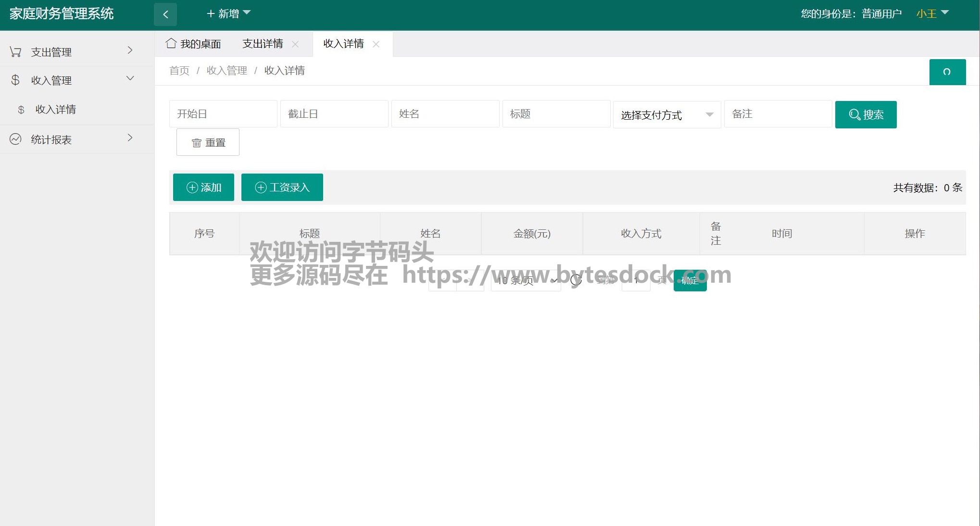The width and height of the screenshot is (980, 526).
Task: Click the 搜索 search button
Action: coord(866,114)
